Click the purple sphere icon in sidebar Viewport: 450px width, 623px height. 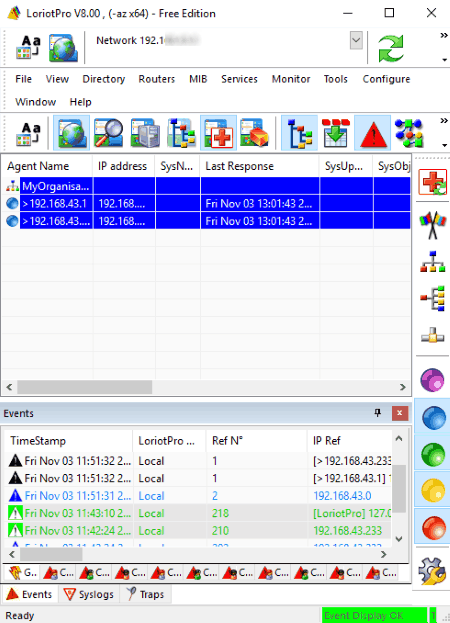coord(433,380)
